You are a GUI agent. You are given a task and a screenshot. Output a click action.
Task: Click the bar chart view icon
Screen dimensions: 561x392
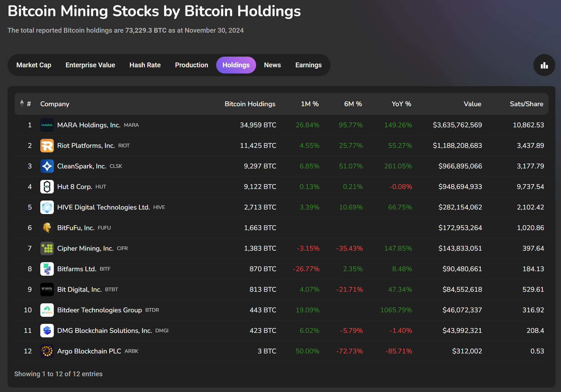(x=544, y=65)
